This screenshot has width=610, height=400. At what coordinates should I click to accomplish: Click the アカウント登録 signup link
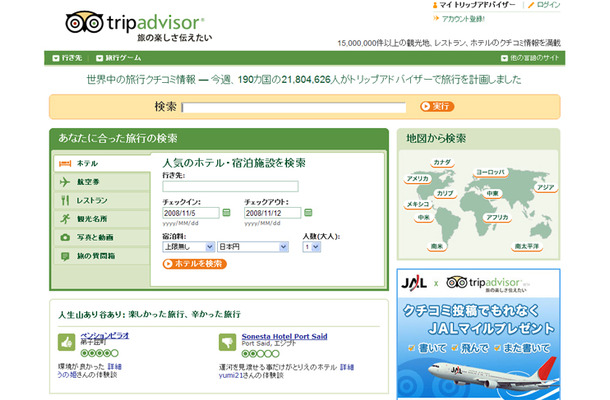pos(463,19)
